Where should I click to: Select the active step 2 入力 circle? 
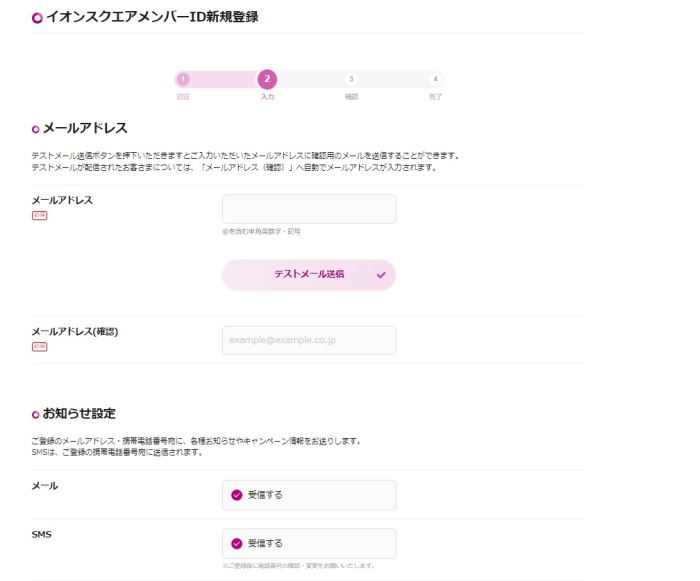pos(267,80)
